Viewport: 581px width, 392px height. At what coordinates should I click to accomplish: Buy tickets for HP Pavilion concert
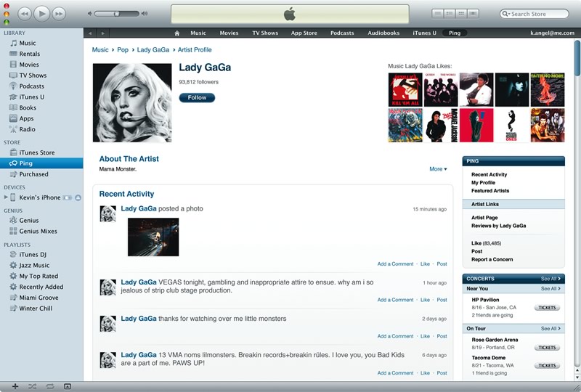click(x=547, y=308)
